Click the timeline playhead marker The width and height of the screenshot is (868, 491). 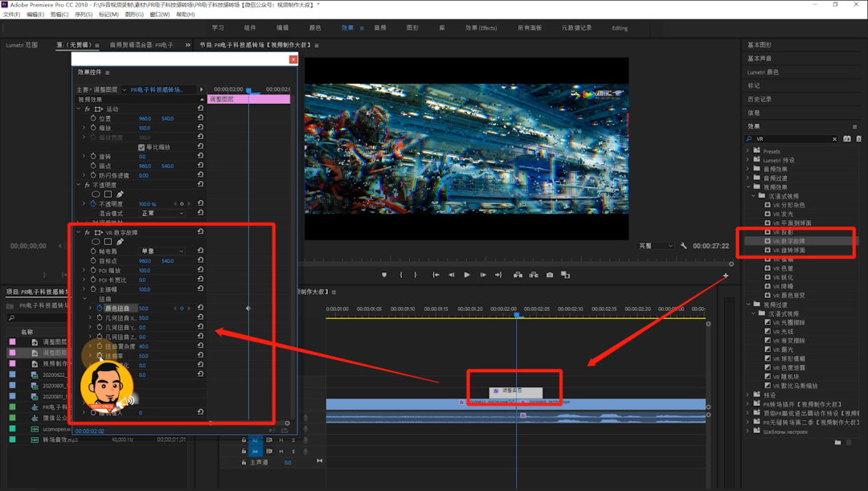click(x=517, y=314)
